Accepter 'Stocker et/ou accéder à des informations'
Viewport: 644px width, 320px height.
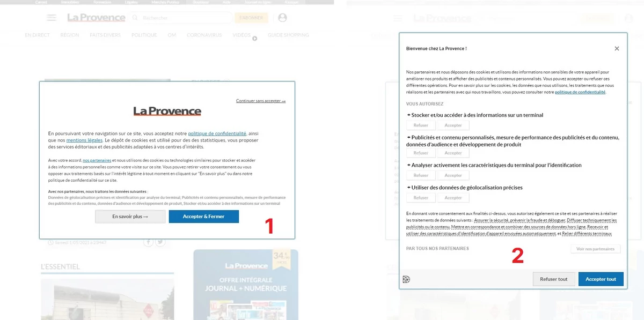click(453, 125)
